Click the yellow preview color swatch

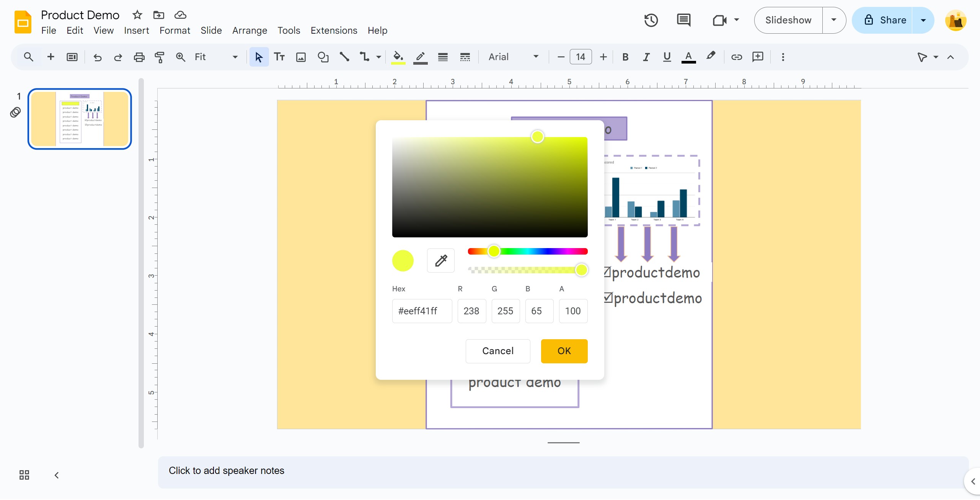[403, 261]
